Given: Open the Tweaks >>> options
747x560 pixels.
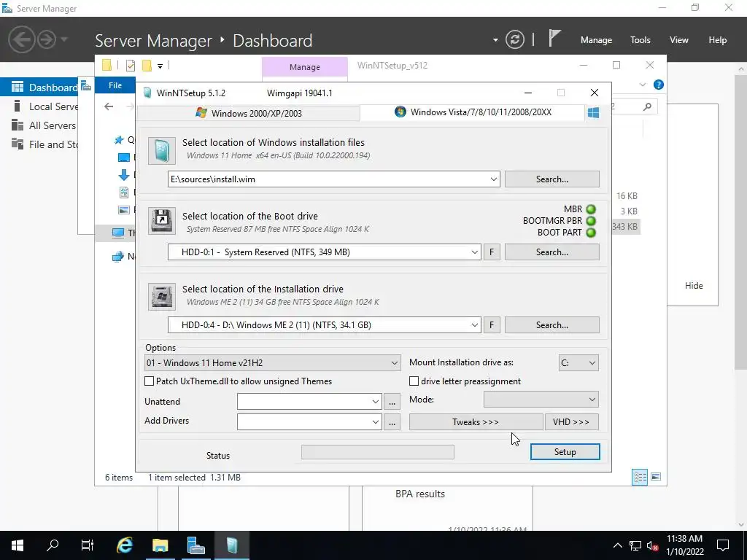Looking at the screenshot, I should pyautogui.click(x=476, y=422).
